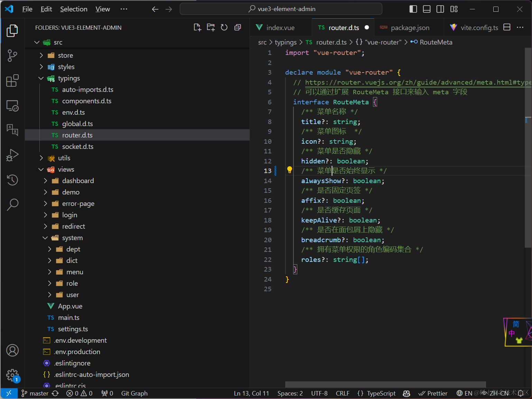Open the Extensions view

tap(12, 81)
